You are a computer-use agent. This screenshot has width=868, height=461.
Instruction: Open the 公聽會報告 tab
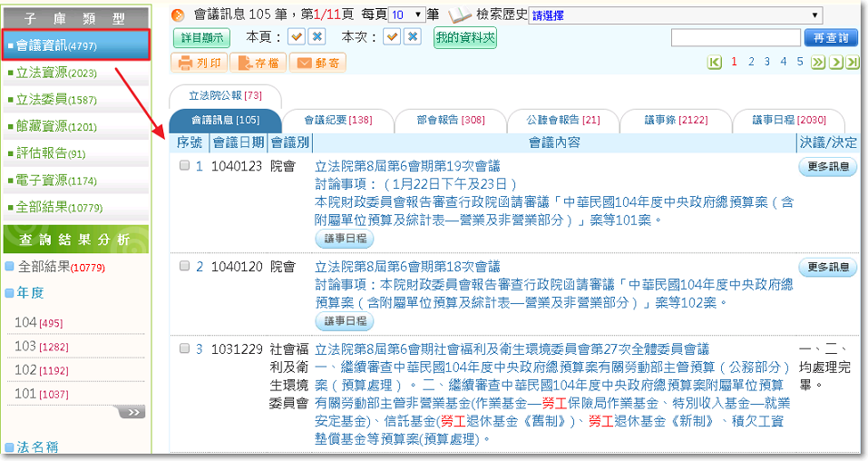click(x=565, y=120)
